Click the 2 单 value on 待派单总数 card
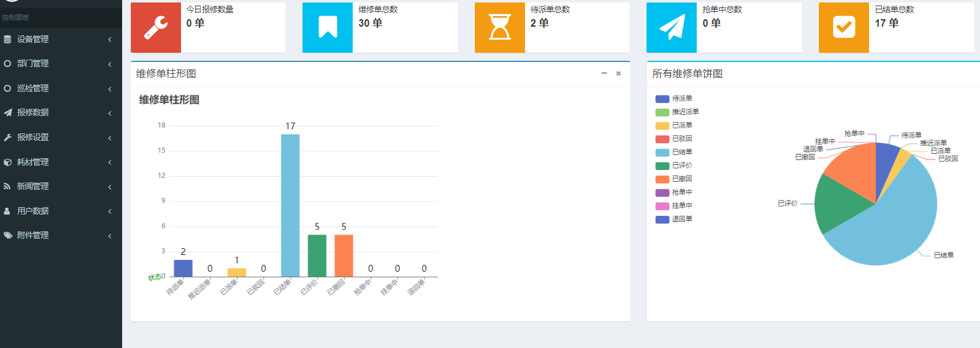 tap(539, 23)
